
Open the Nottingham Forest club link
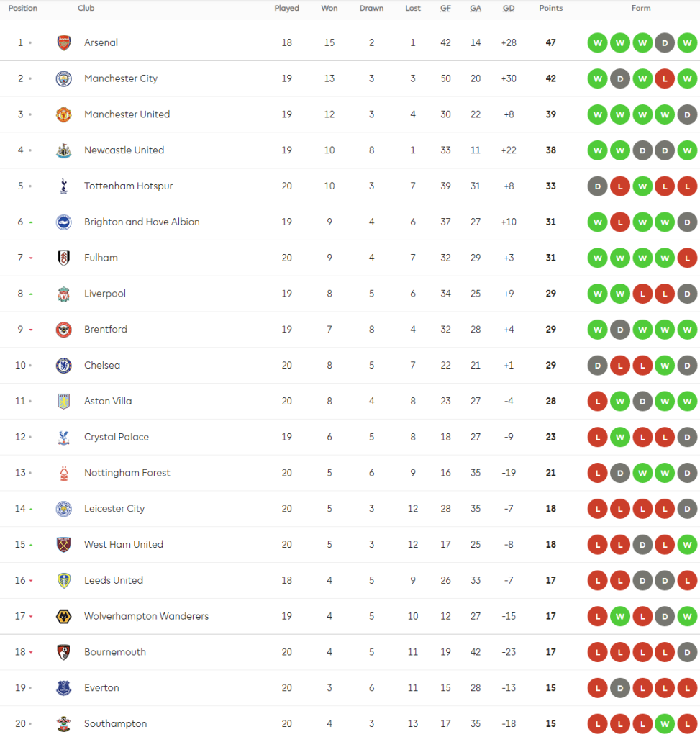[x=127, y=473]
